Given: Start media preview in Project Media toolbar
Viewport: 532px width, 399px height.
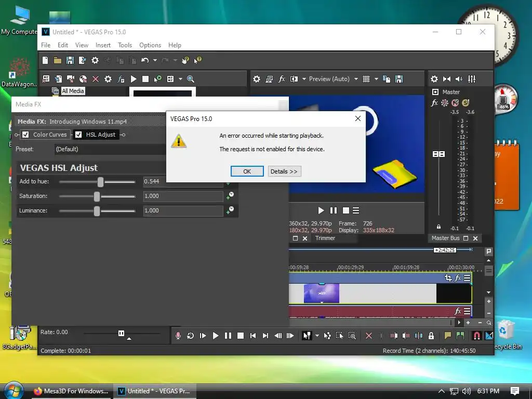Looking at the screenshot, I should [134, 79].
